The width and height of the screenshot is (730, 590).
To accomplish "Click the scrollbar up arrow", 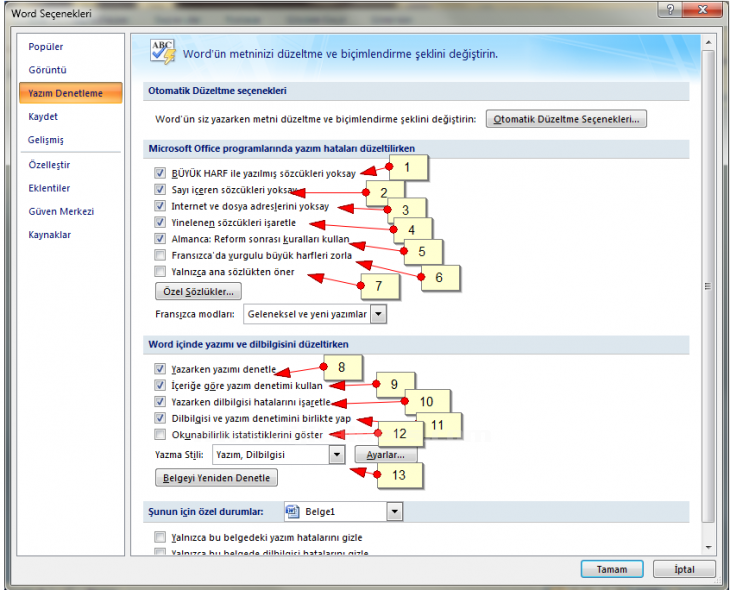I will (x=708, y=43).
